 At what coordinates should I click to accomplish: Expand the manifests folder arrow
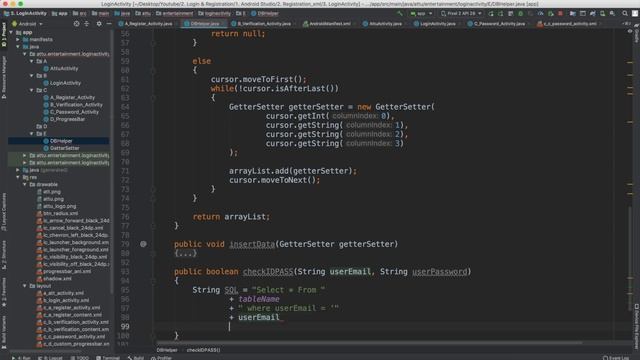tap(18, 40)
